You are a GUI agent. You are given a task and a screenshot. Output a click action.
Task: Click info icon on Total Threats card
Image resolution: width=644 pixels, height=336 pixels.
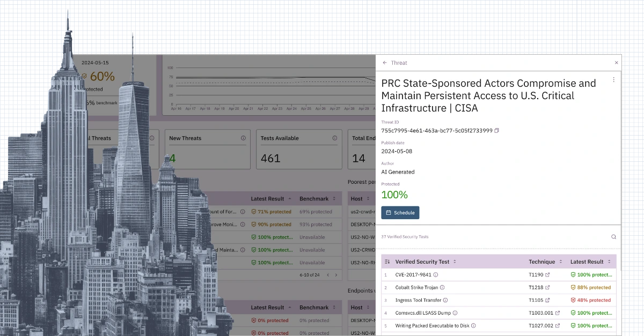click(152, 138)
